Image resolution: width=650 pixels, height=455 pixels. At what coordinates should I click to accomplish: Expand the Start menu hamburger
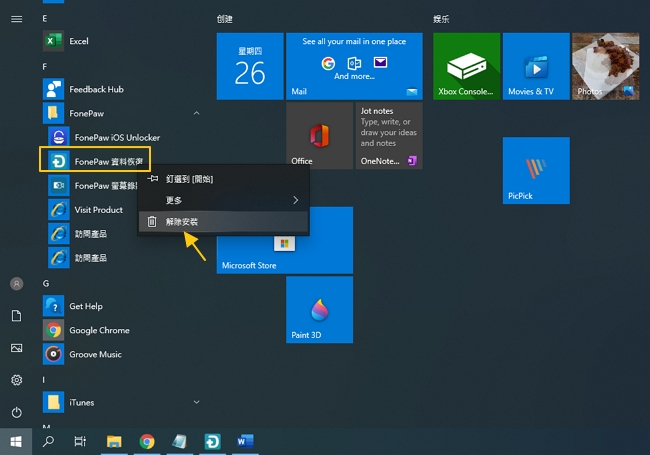(x=17, y=19)
